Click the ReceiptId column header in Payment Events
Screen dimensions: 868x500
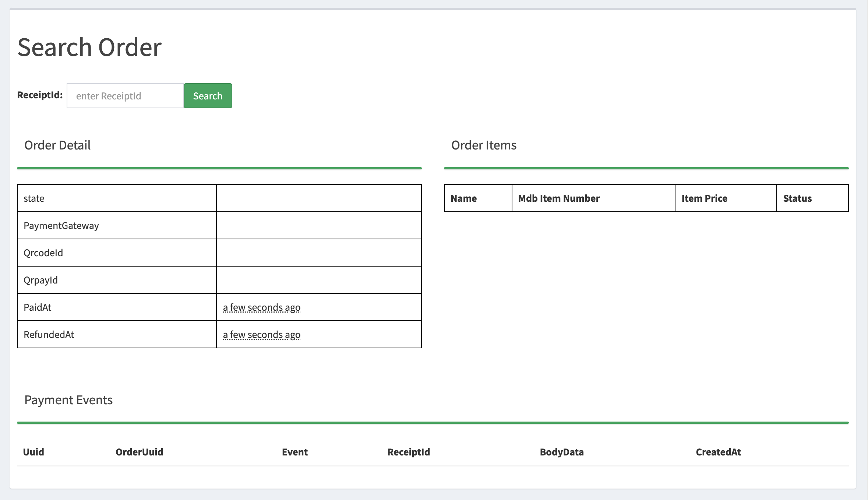point(409,452)
